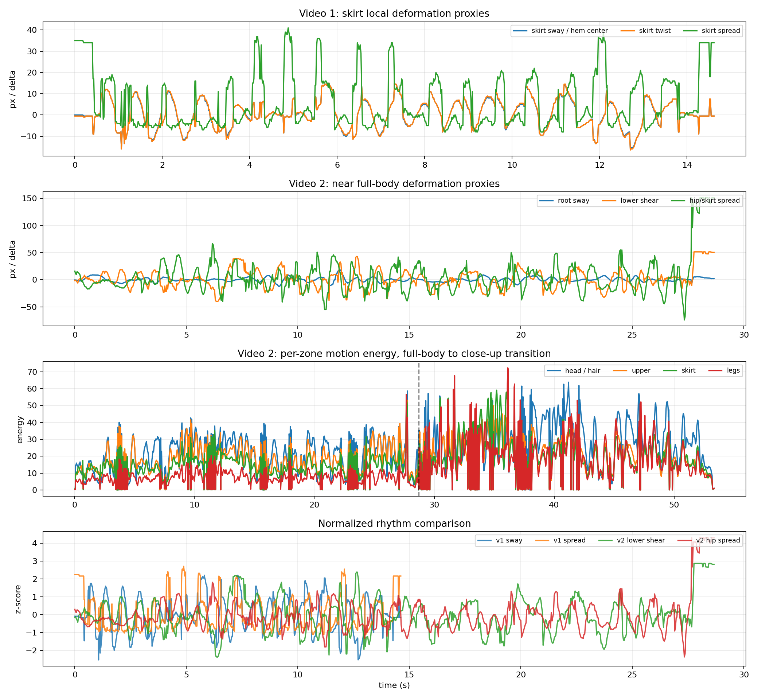
Task: Click the "−10" y-axis tick label
Action: pos(29,136)
